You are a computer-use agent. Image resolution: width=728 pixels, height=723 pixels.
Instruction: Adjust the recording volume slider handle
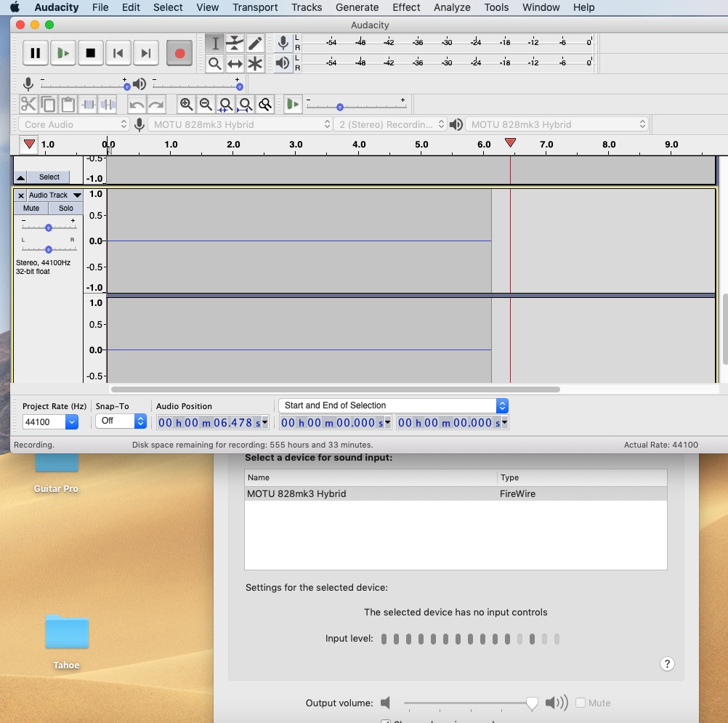coord(126,87)
